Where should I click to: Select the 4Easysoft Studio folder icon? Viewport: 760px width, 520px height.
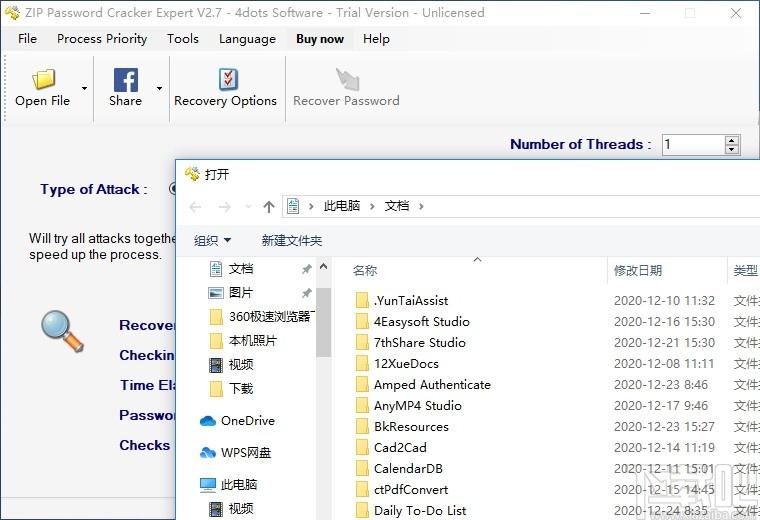362,321
